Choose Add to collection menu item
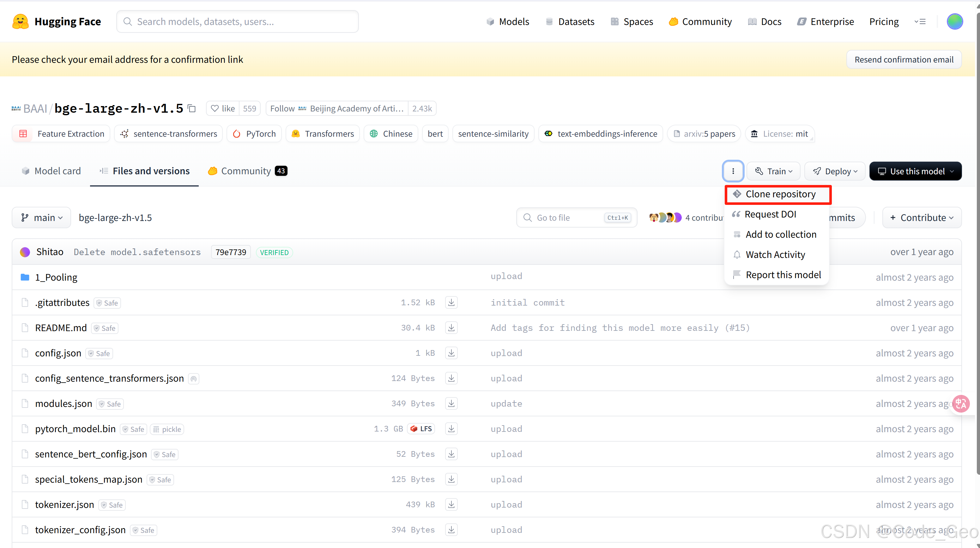This screenshot has height=548, width=980. coord(776,235)
